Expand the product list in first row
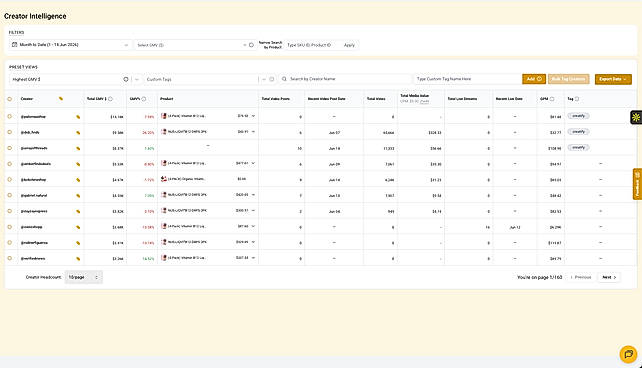The width and height of the screenshot is (642, 368). point(253,116)
